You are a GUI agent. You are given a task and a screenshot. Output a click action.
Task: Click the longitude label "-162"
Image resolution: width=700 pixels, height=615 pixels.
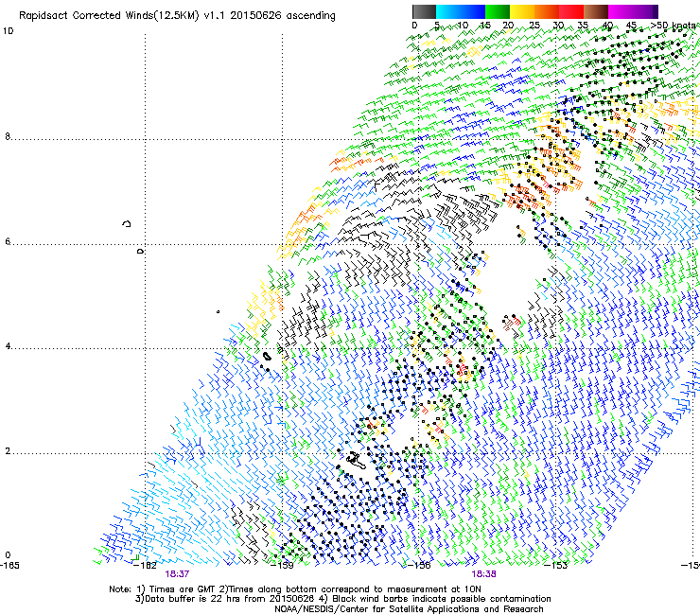coord(145,566)
